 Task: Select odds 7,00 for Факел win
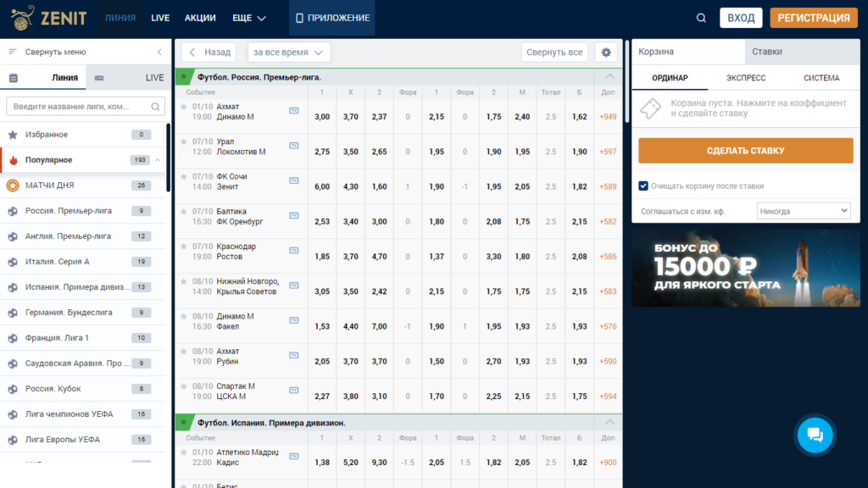pos(379,326)
